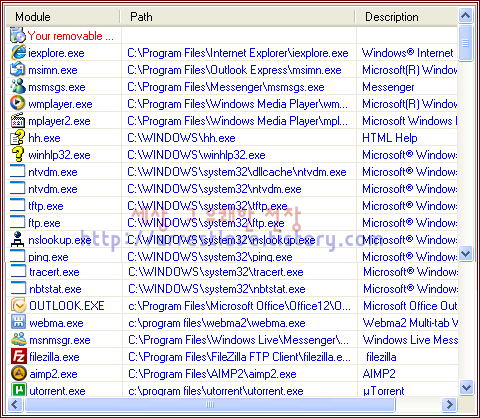Select the FileZilla icon beside filezilla.exe

point(18,356)
